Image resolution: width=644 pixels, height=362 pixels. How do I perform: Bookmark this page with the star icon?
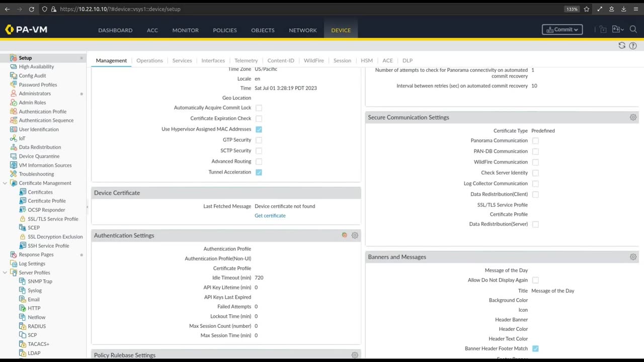(587, 9)
